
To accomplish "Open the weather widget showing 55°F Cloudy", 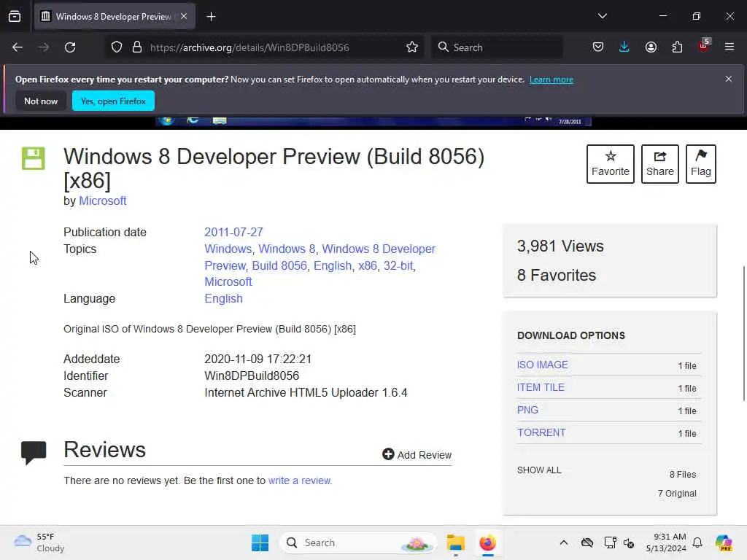I will click(x=39, y=542).
